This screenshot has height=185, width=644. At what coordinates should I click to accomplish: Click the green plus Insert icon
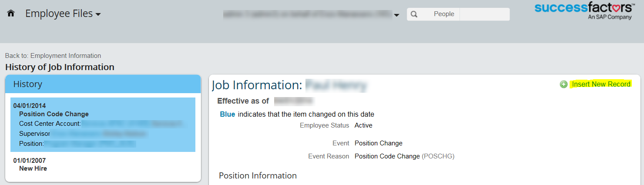(563, 84)
